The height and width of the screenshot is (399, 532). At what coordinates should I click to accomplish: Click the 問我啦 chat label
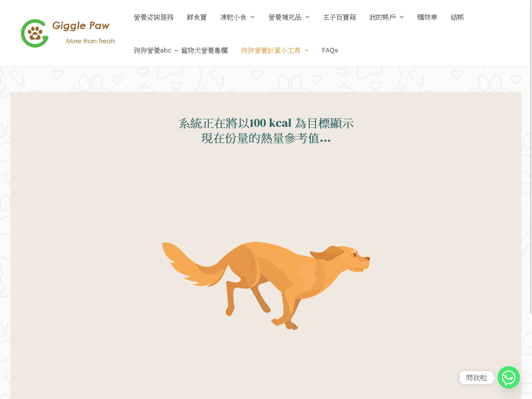coord(477,377)
